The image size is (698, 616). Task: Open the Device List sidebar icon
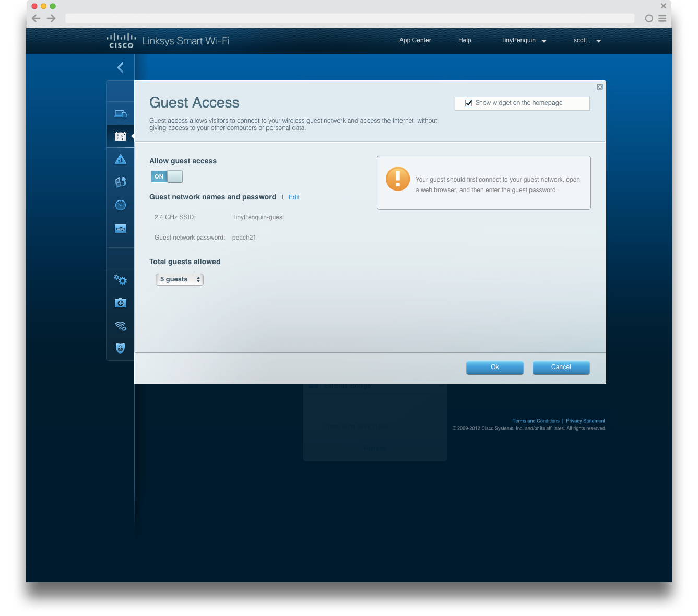[121, 113]
